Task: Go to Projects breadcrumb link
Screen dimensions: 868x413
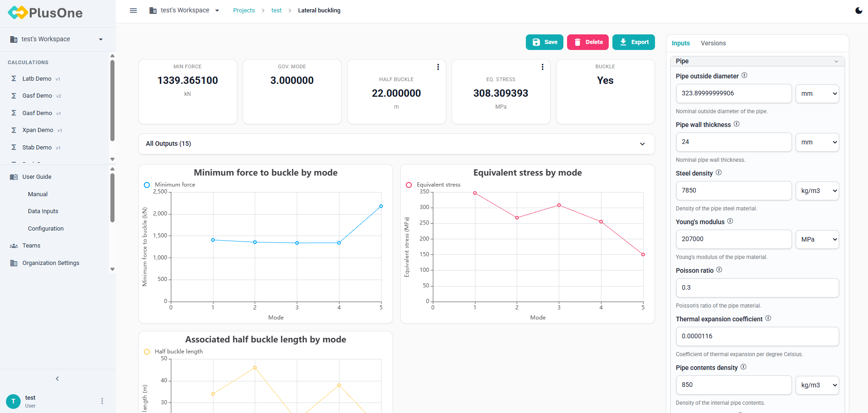Action: click(x=244, y=11)
